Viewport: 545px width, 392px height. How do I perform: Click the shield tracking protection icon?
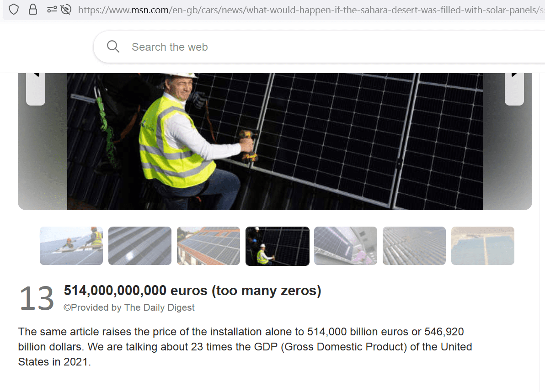coord(14,10)
